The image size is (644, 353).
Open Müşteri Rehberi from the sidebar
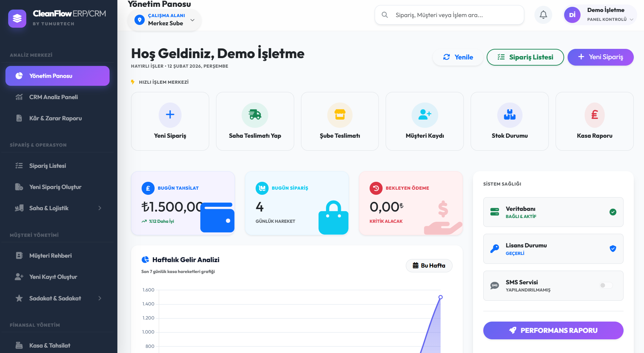click(50, 256)
